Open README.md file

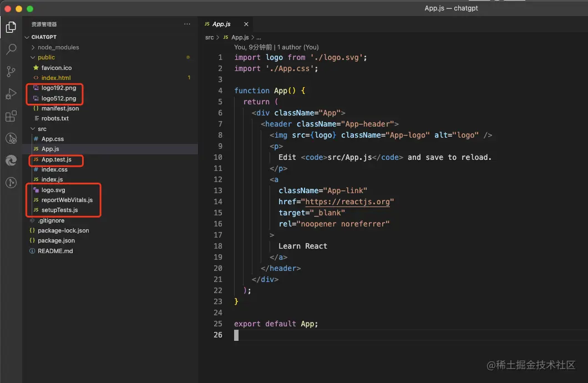(55, 251)
